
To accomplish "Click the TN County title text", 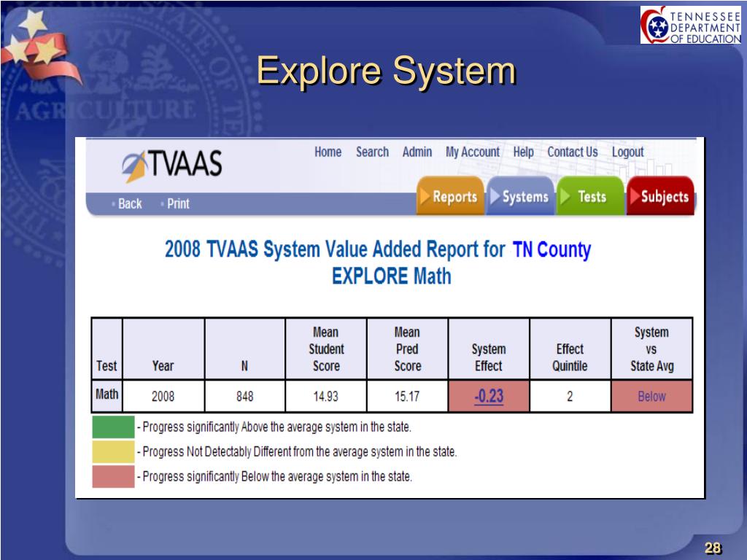I will coord(551,249).
